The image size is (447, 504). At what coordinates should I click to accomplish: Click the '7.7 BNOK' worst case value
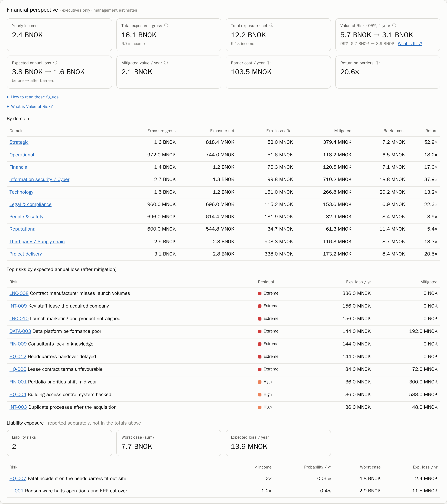(x=137, y=446)
